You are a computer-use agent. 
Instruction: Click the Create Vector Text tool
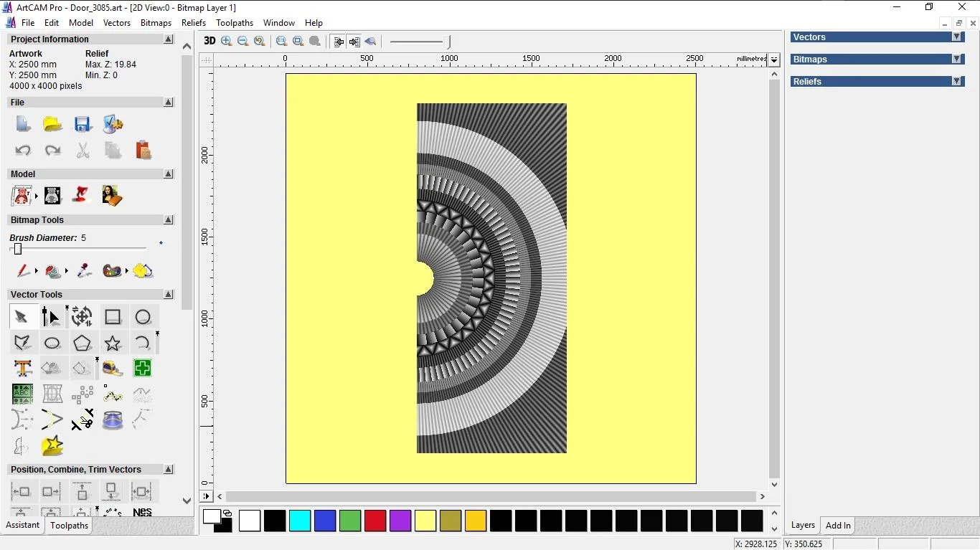click(x=22, y=369)
